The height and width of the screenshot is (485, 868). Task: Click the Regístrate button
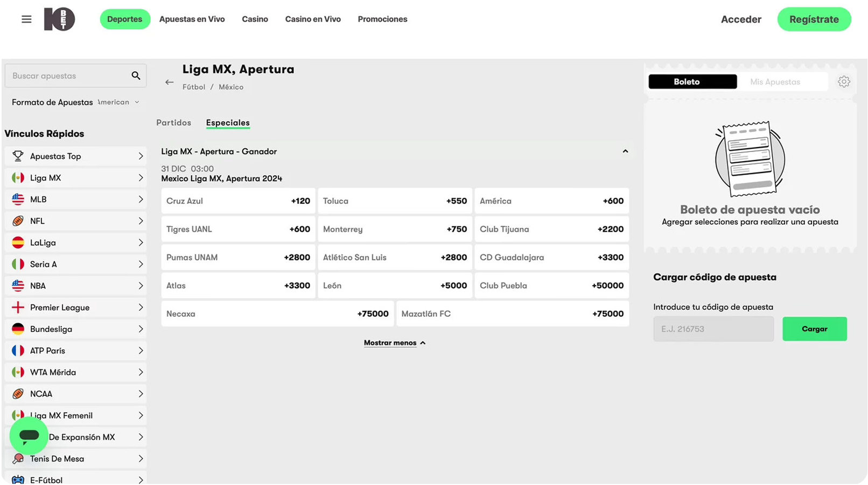[x=814, y=19]
